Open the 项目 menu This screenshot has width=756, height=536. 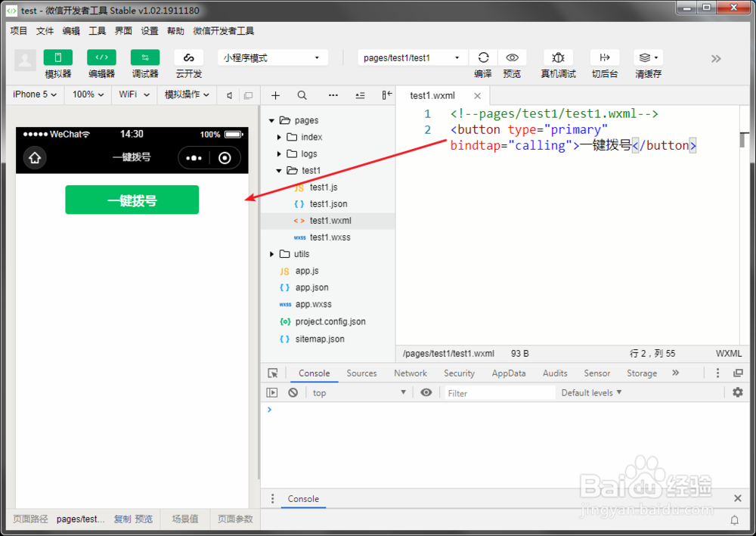tap(19, 31)
